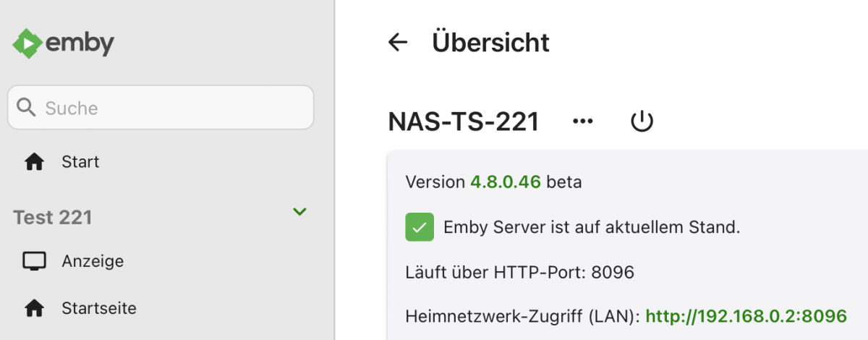Click the NAS-TS-221 server name
This screenshot has height=340, width=868.
463,122
